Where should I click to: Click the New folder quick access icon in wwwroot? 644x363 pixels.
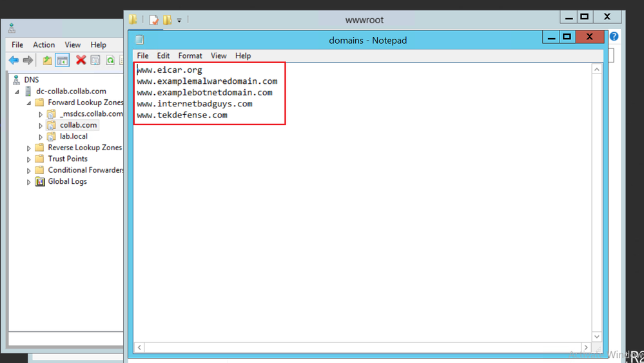coord(167,20)
